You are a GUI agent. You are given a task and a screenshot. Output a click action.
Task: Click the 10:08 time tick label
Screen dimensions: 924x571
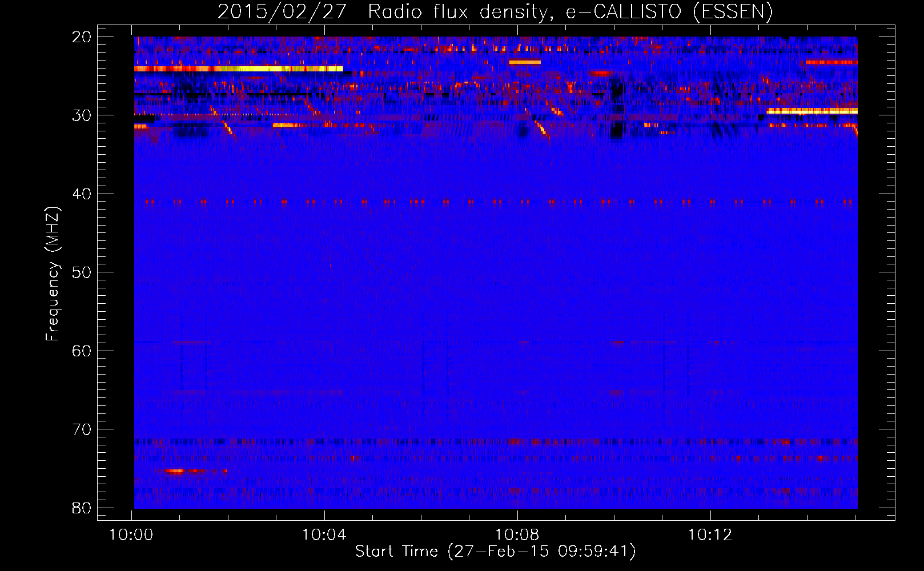(x=517, y=535)
